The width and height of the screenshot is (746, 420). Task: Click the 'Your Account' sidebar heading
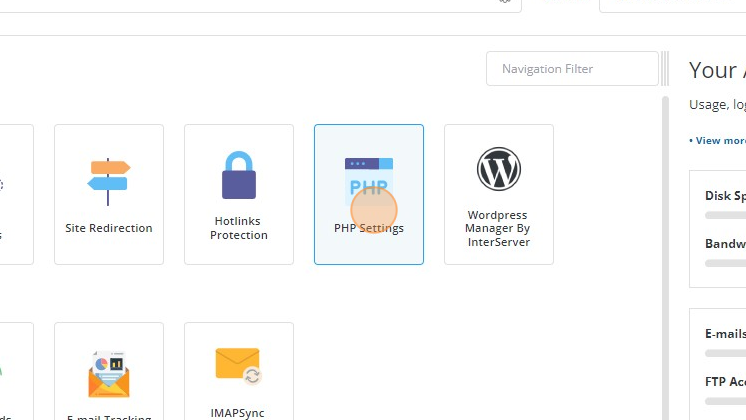coord(717,70)
